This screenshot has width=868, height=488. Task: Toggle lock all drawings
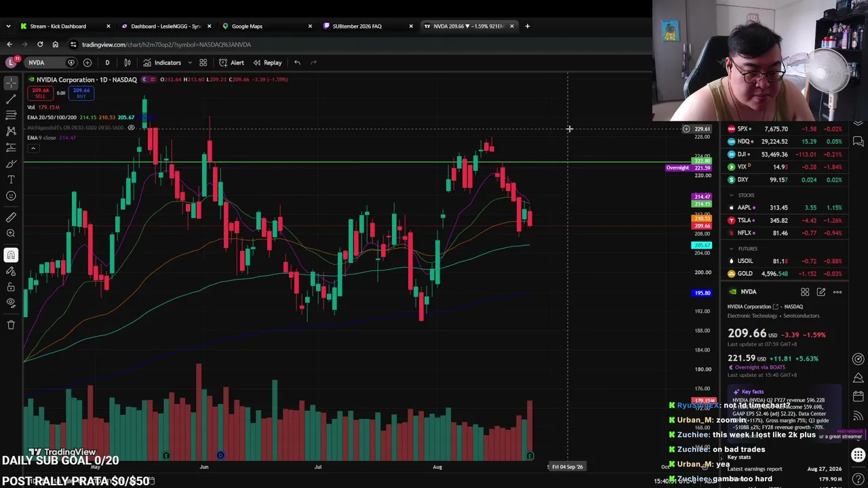(11, 287)
